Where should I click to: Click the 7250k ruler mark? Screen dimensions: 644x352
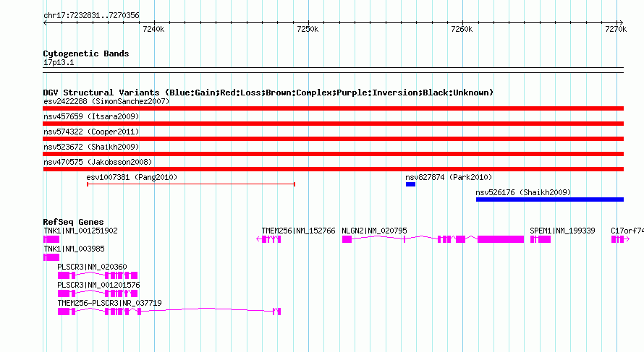click(308, 29)
